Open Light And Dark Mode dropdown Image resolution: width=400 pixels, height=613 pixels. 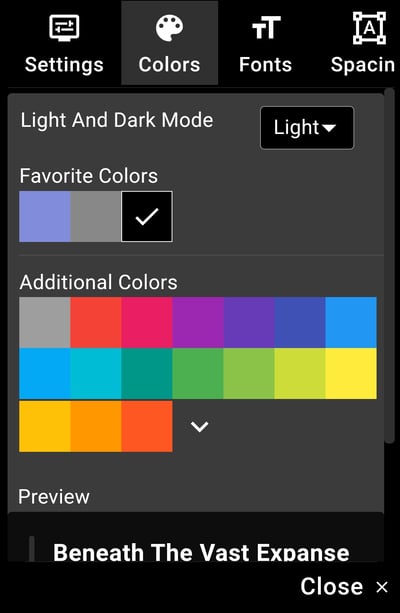307,128
